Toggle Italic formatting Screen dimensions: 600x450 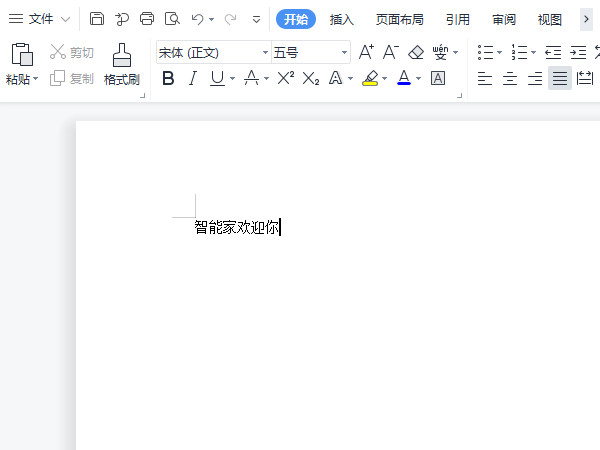tap(192, 78)
